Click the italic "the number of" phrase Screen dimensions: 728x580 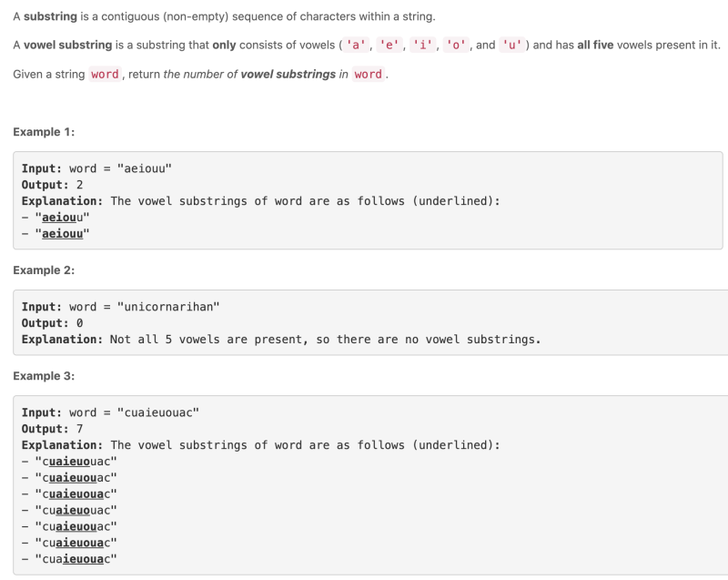coord(200,75)
